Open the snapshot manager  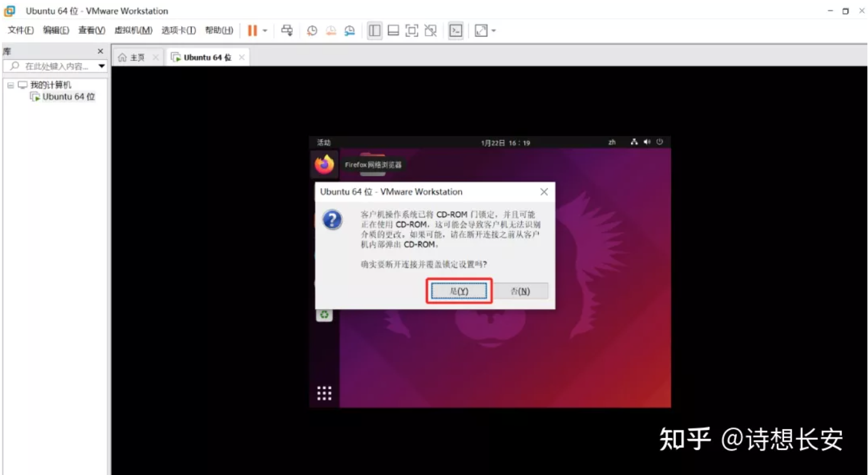pos(350,29)
